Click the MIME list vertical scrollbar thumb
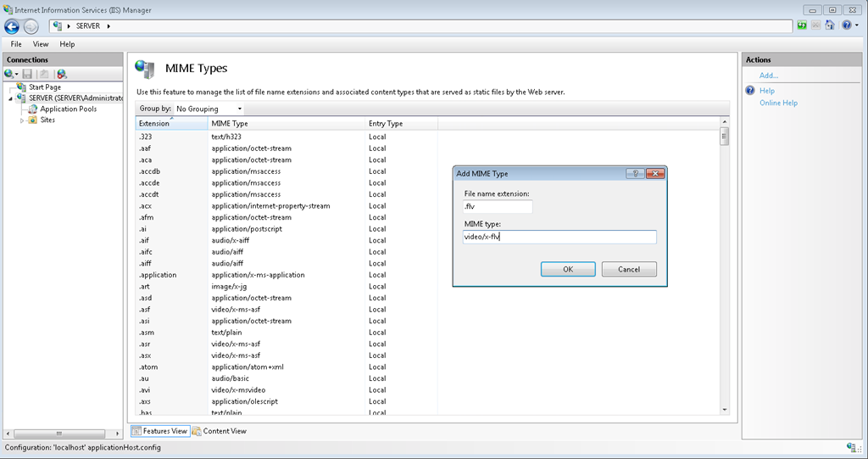Screen dimensions: 868x459 (x=725, y=136)
